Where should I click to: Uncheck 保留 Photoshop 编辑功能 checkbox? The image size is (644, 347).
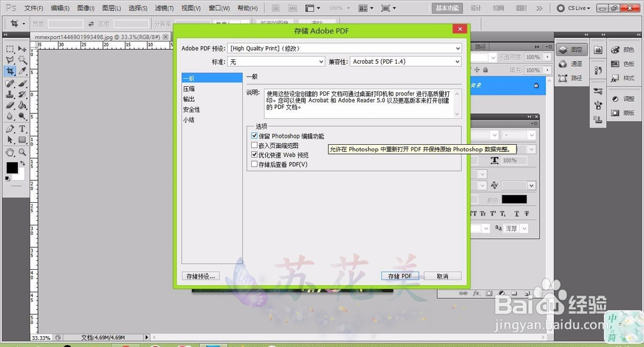click(x=254, y=135)
